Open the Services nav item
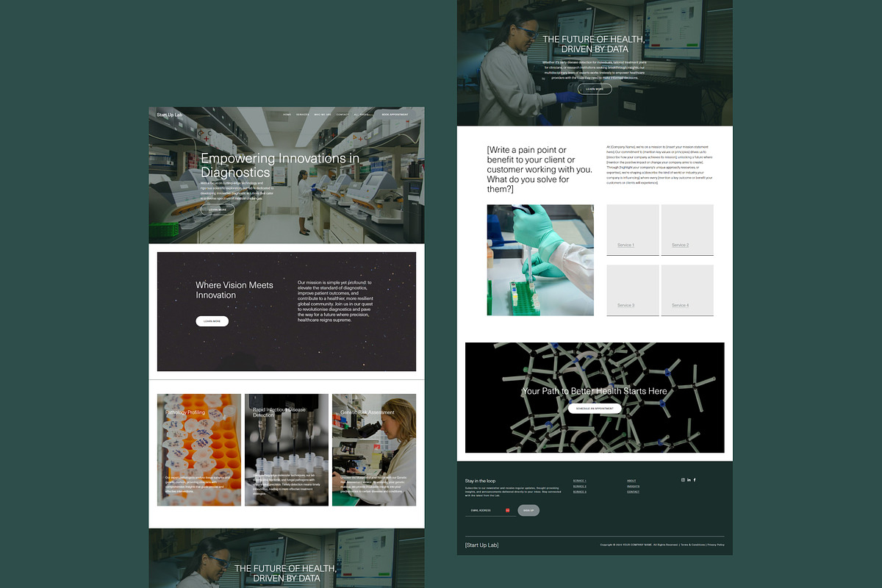Viewport: 882px width, 588px height. [302, 115]
